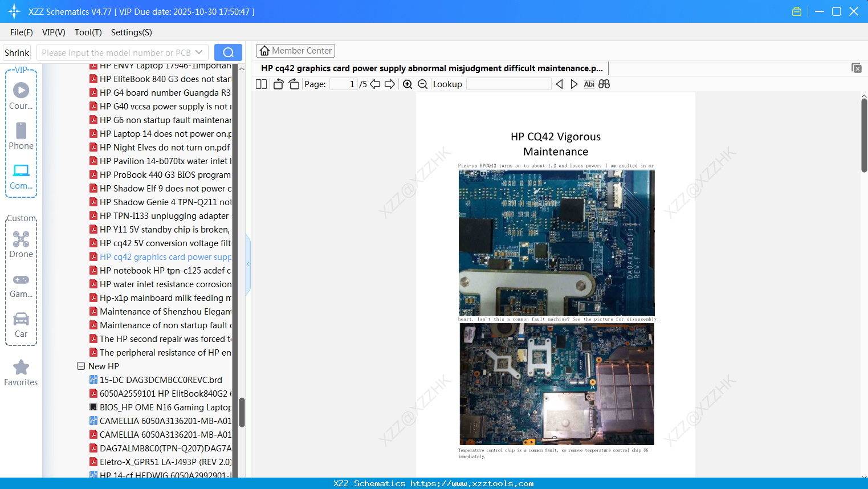Rotate the page clockwise
This screenshot has width=868, height=489.
294,84
